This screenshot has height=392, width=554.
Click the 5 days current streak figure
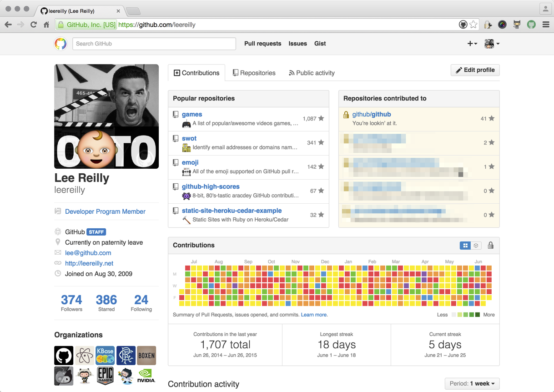[x=445, y=345]
